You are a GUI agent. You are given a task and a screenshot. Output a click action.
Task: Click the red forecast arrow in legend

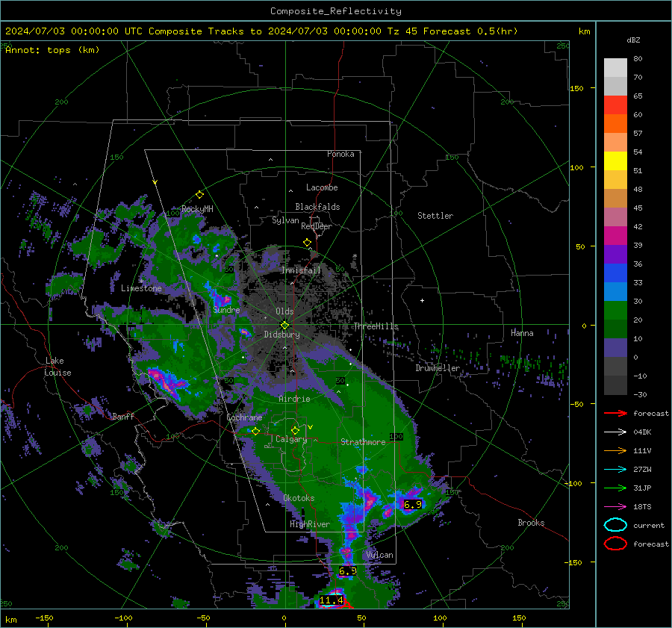[x=615, y=413]
